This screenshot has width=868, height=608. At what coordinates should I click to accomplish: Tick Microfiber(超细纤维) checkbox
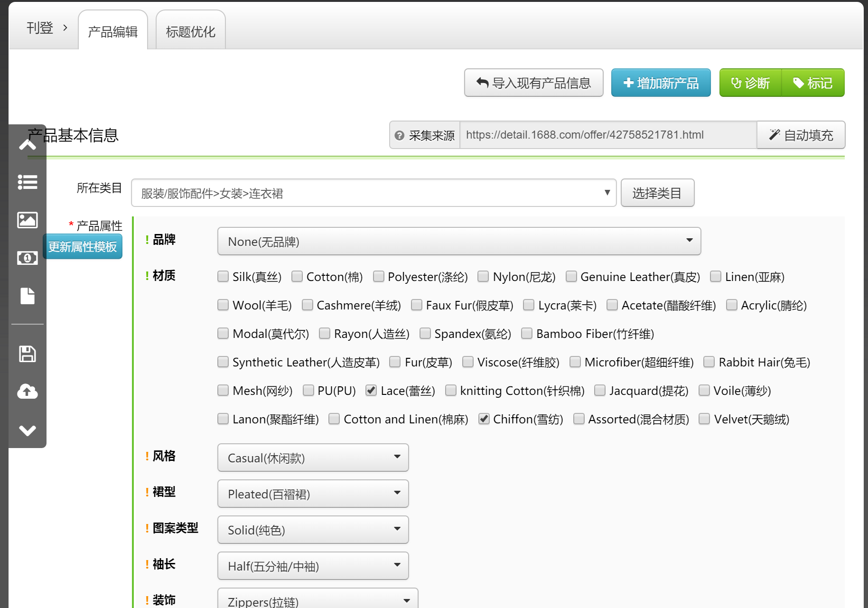point(575,362)
